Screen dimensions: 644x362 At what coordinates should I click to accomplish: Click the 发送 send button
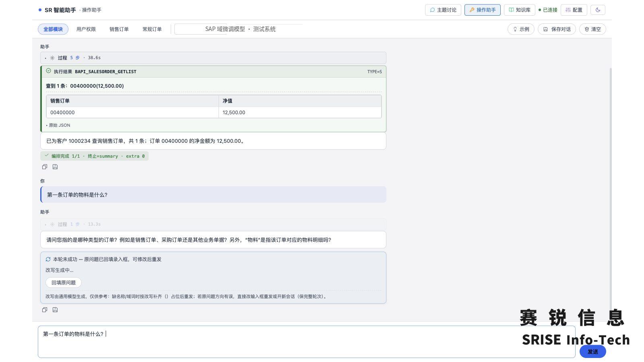(x=592, y=352)
